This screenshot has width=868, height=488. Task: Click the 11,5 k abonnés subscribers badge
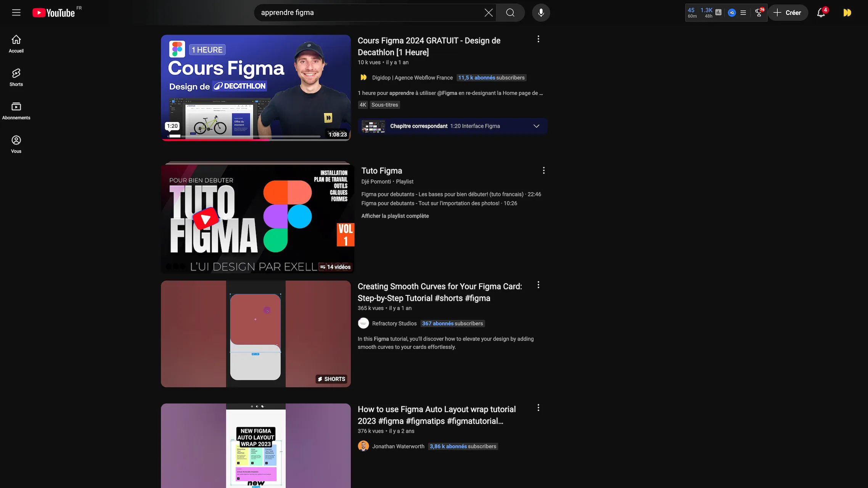tap(491, 77)
